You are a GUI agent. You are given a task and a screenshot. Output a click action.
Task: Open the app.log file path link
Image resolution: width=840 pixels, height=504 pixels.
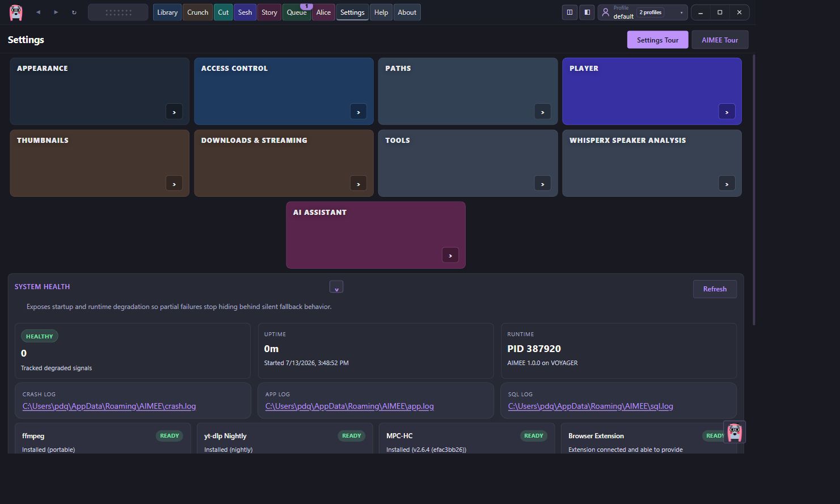coord(349,406)
